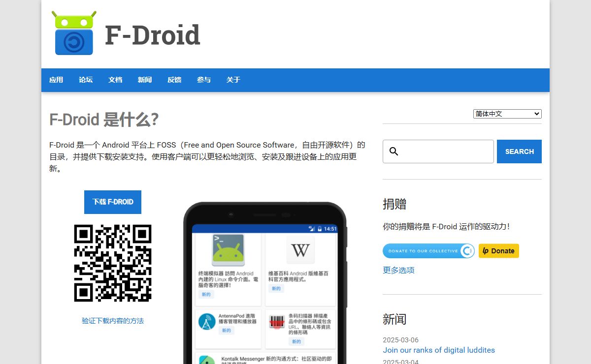Open the 验证下载内容的方法 link
The height and width of the screenshot is (364, 591).
click(113, 321)
